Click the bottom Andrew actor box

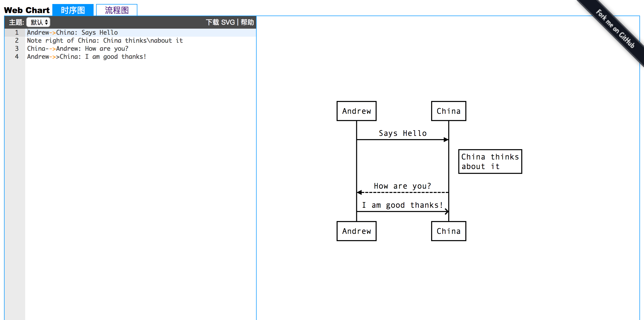pos(356,231)
